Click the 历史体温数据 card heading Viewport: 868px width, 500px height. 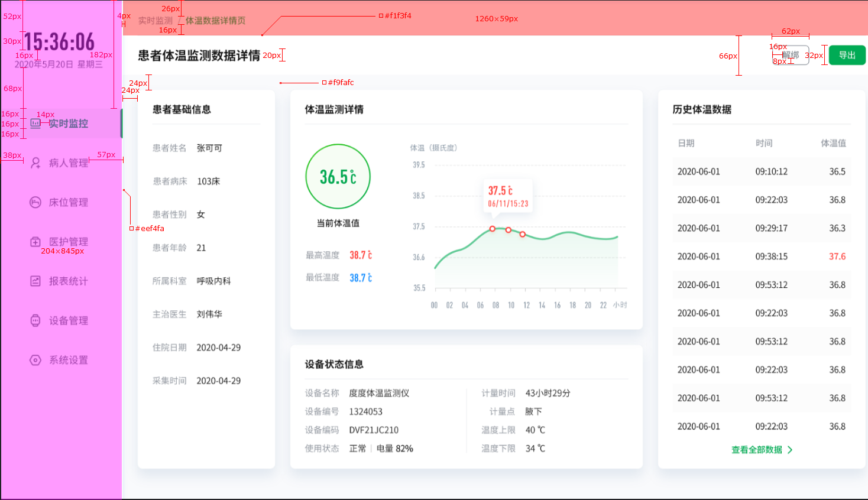coord(702,109)
